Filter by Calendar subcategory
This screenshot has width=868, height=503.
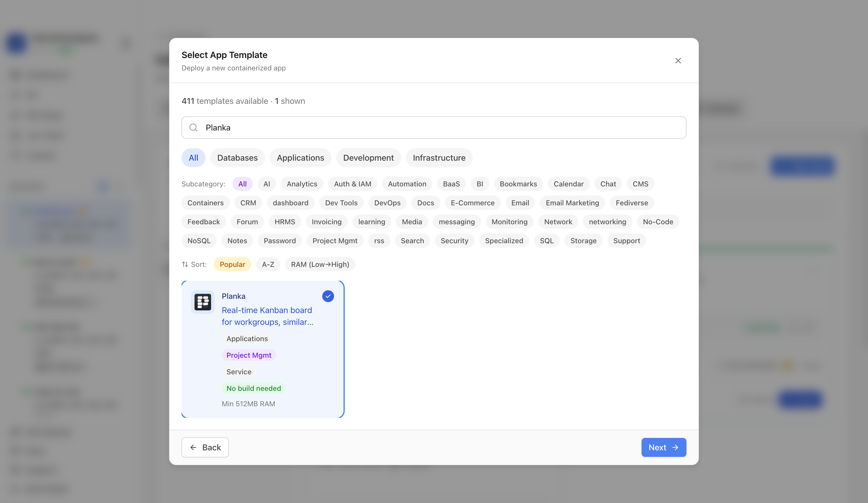[568, 184]
